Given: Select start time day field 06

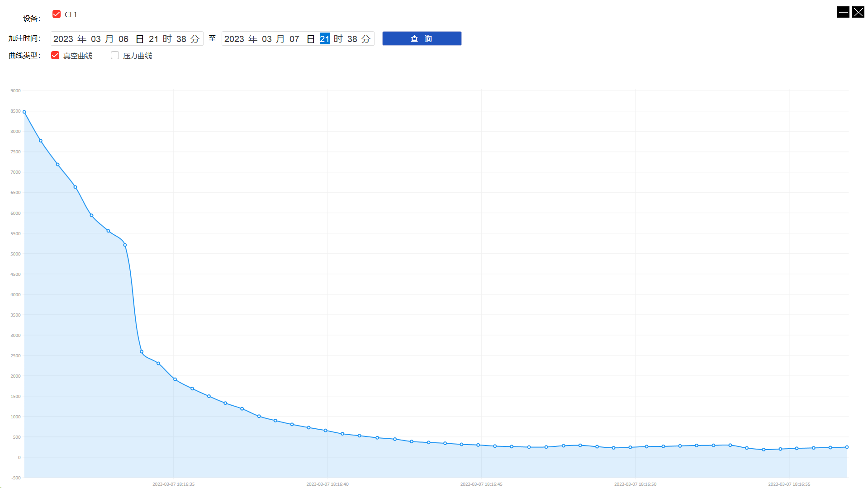Looking at the screenshot, I should point(123,39).
